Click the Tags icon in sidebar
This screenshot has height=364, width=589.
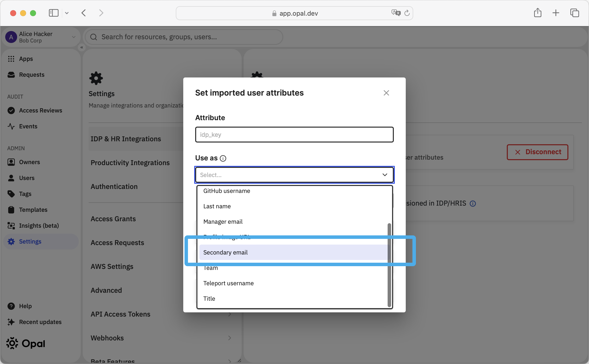[x=11, y=194]
